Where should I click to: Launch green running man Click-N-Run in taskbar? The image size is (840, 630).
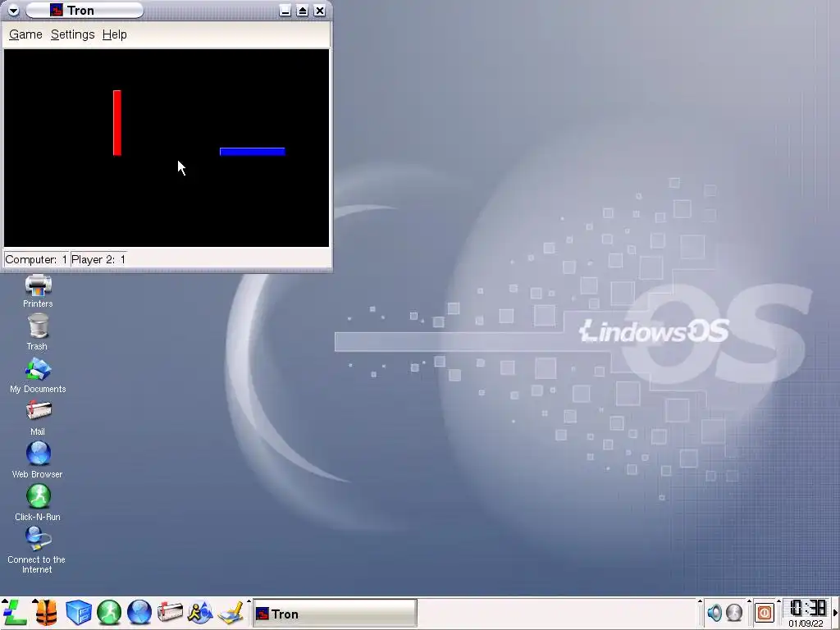coord(109,612)
